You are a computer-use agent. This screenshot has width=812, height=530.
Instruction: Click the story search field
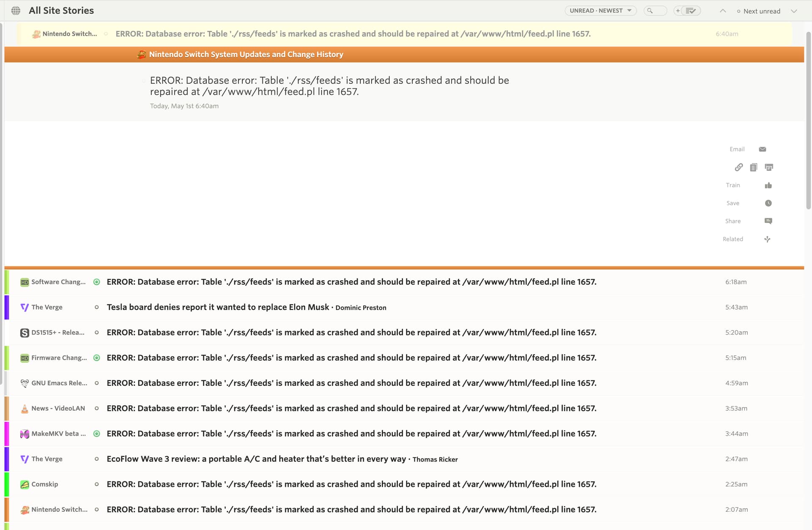point(655,11)
